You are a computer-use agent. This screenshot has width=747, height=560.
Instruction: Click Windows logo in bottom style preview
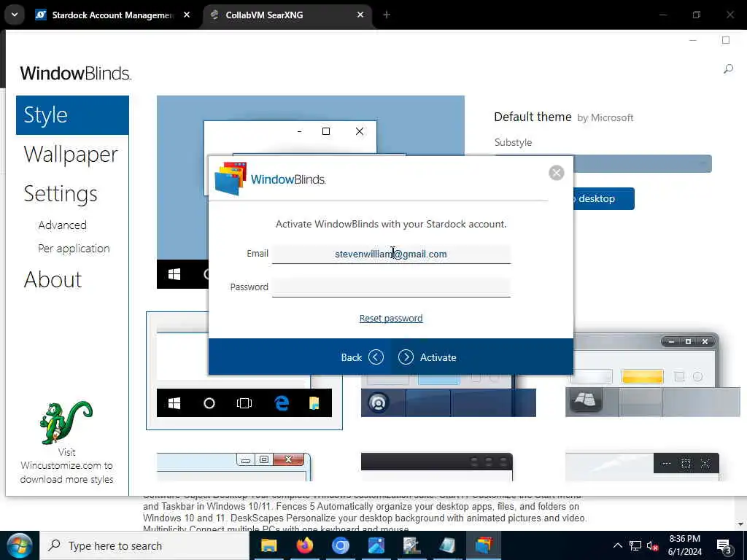pos(174,403)
